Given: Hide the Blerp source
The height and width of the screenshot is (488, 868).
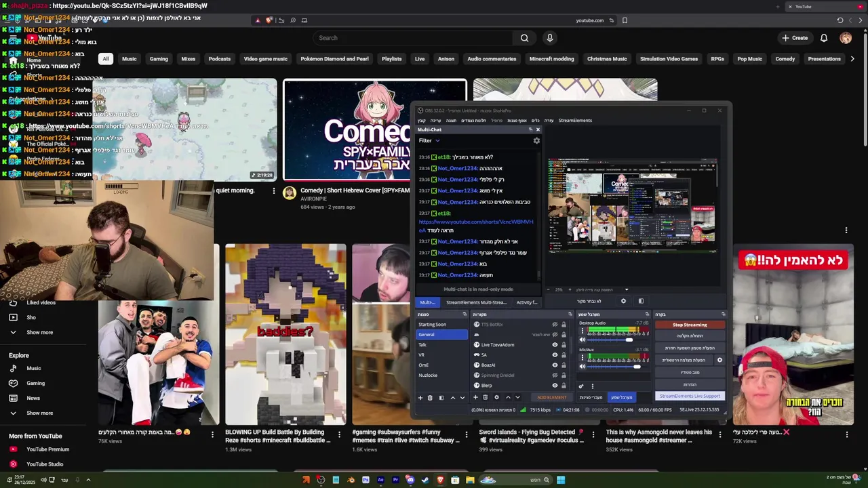Looking at the screenshot, I should [x=555, y=385].
